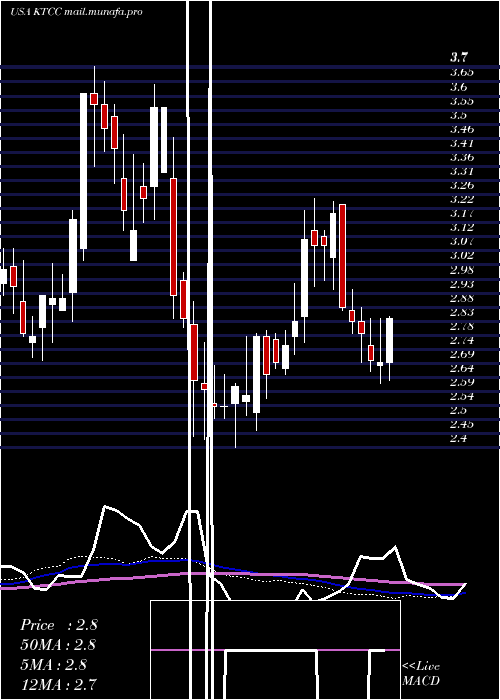Viewport: 500px width, 700px height.
Task: Click the 3.55 price axis label
Action: click(x=462, y=101)
